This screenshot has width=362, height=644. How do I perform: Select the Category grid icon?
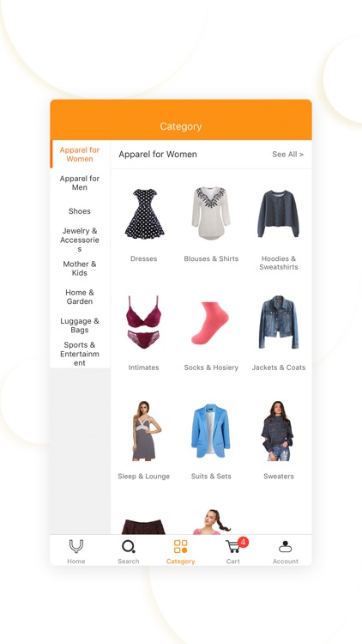[181, 547]
